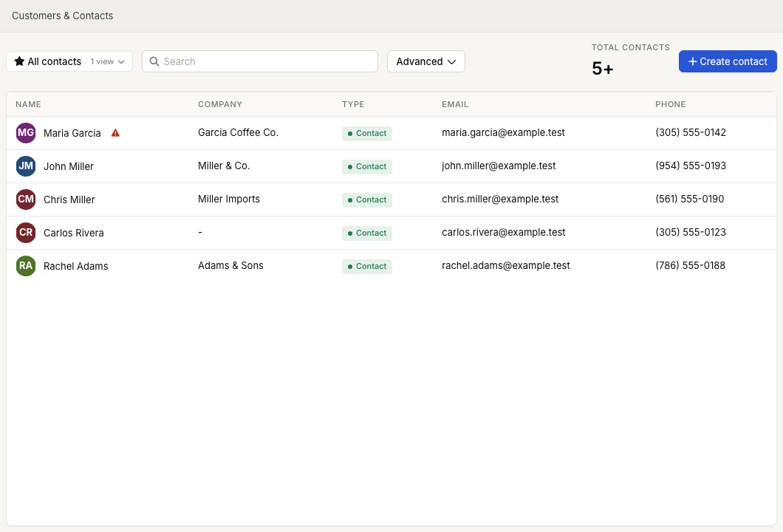Click the RA avatar for Rachel Adams

pyautogui.click(x=25, y=266)
